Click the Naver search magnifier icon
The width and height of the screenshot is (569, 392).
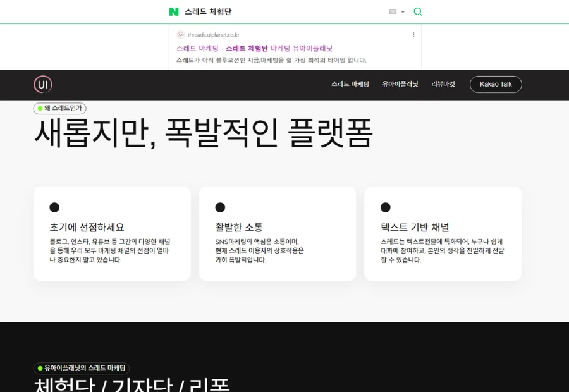click(418, 11)
